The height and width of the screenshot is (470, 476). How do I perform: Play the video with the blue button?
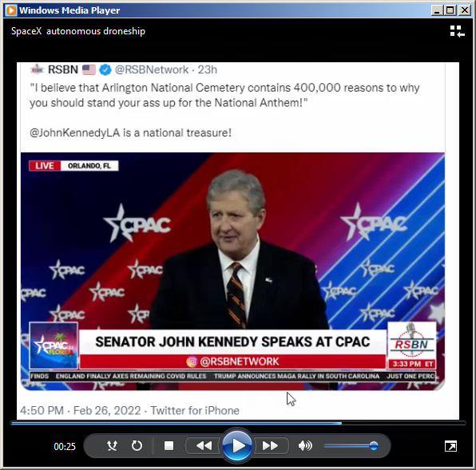[238, 446]
